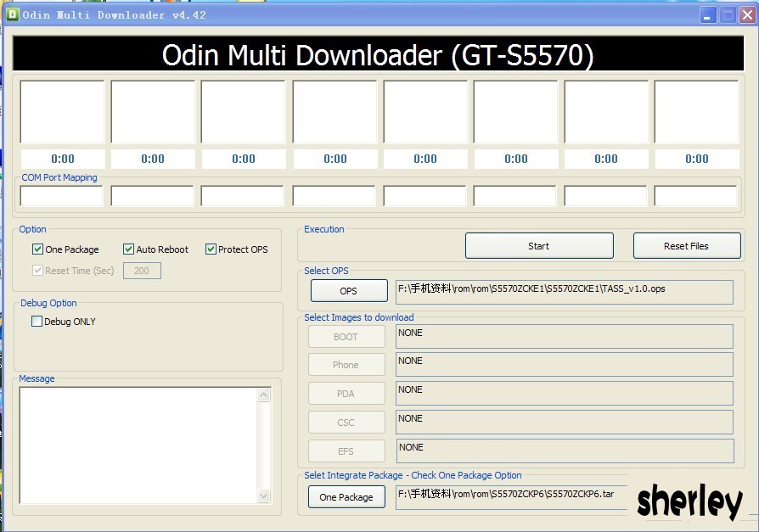The image size is (759, 532).
Task: Open the OPS file selector
Action: coord(349,291)
